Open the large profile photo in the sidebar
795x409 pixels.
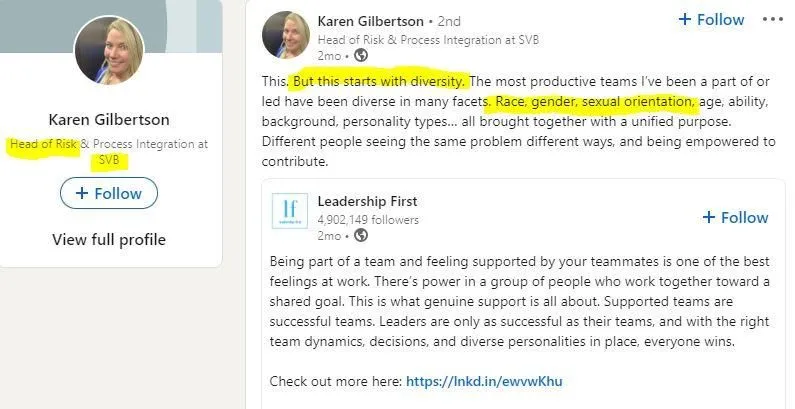[x=109, y=51]
